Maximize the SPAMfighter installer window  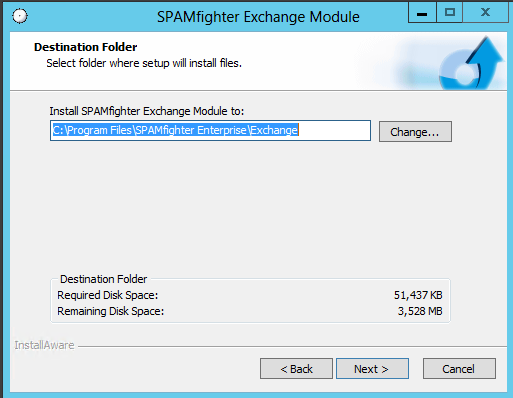(x=450, y=13)
